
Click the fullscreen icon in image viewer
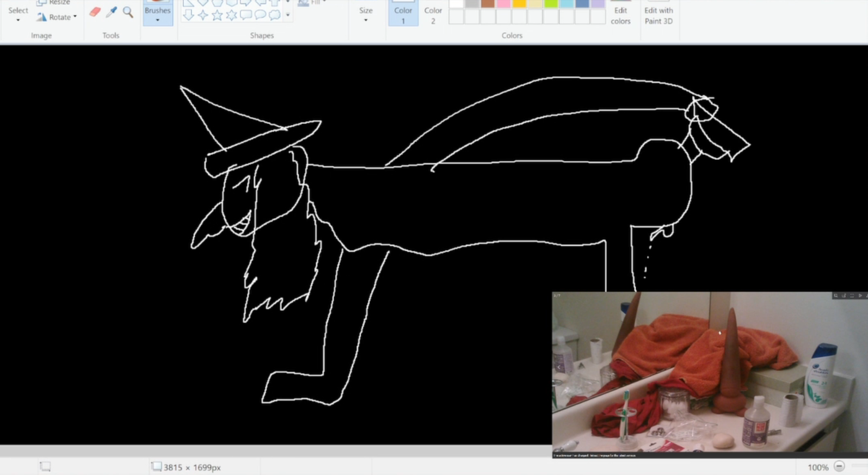click(852, 295)
